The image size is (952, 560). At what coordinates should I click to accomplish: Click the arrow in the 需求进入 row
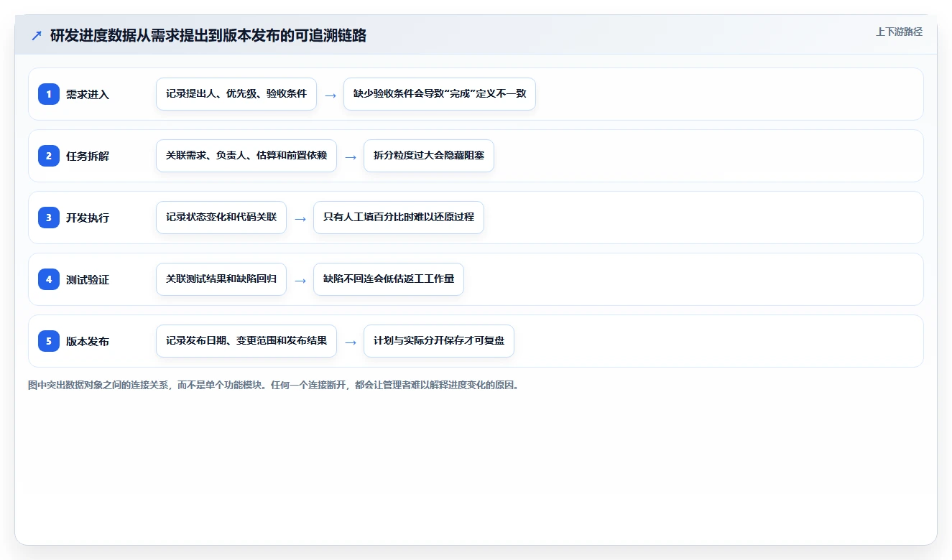[x=331, y=95]
